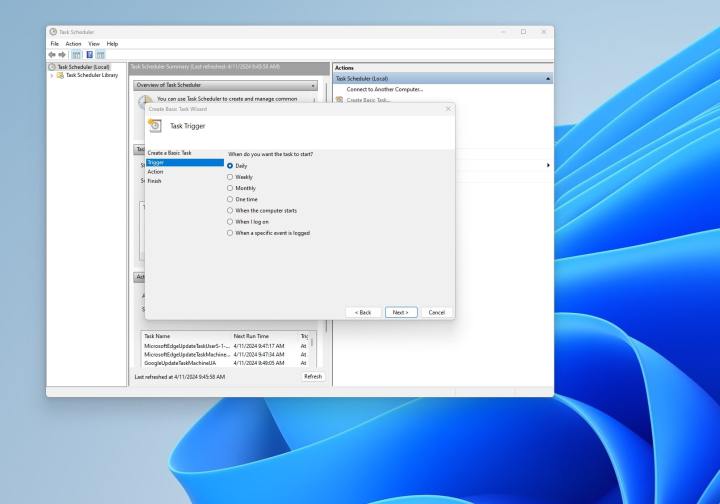
Task: Click the Refresh button
Action: [x=313, y=376]
